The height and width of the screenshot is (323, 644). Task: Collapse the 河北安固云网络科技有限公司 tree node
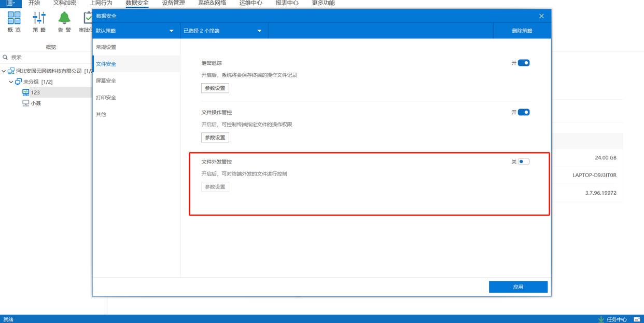point(4,71)
